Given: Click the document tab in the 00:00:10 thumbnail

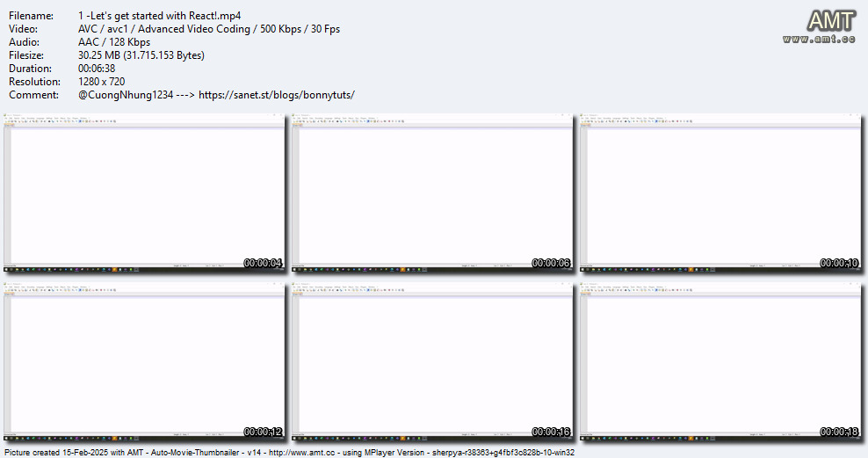Looking at the screenshot, I should pyautogui.click(x=586, y=125).
